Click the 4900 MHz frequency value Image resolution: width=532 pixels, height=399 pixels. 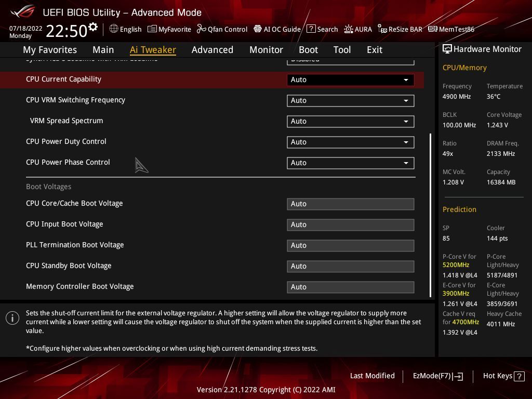pos(456,96)
